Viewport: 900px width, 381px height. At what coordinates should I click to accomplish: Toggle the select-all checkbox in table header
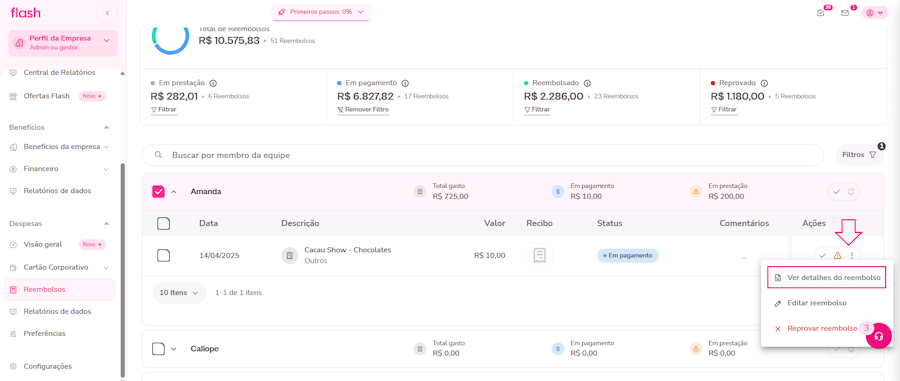pyautogui.click(x=164, y=224)
